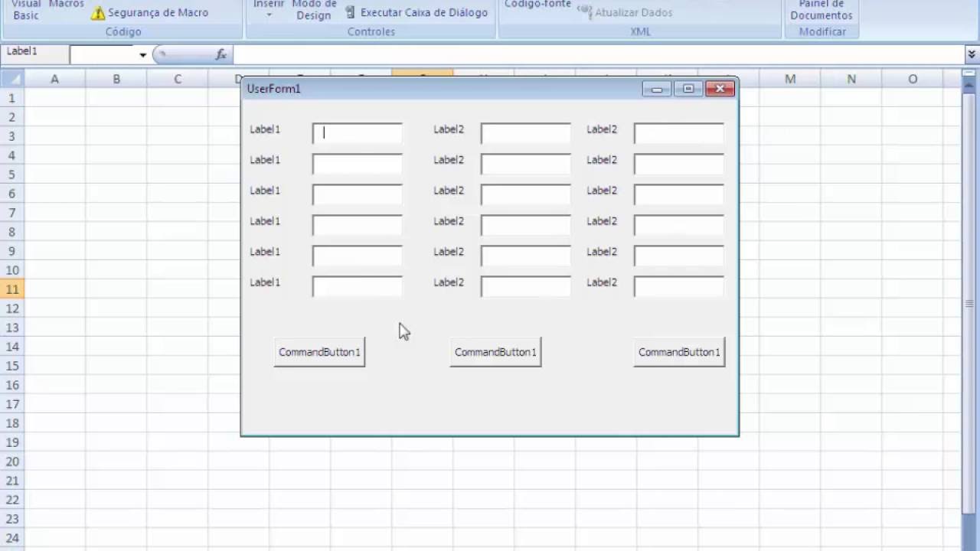Click the fx insert function icon

(x=220, y=54)
